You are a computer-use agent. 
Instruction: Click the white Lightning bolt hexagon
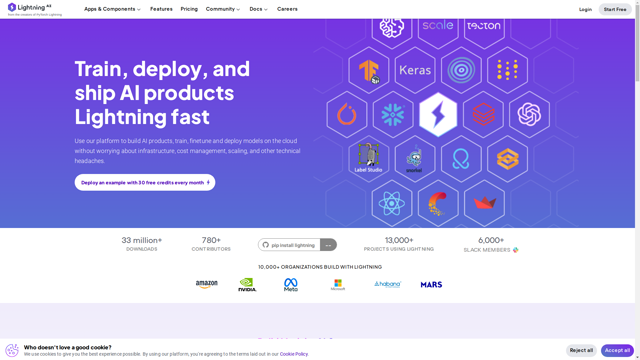tap(438, 114)
